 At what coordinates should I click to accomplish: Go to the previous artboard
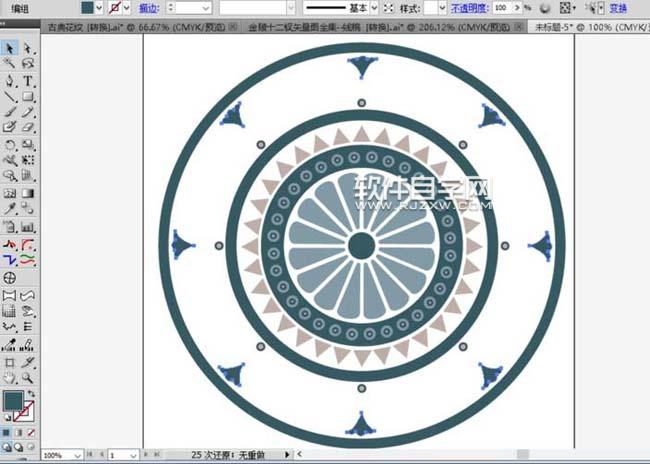click(101, 455)
